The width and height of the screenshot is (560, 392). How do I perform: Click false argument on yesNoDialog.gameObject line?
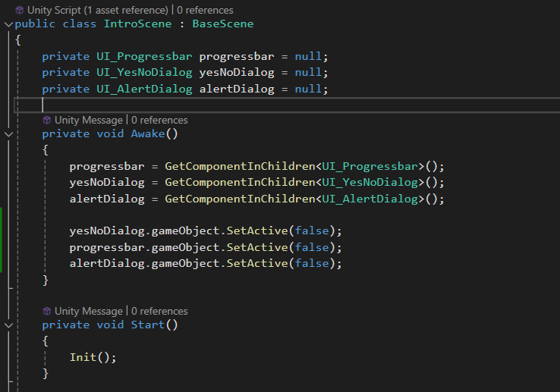coord(312,231)
